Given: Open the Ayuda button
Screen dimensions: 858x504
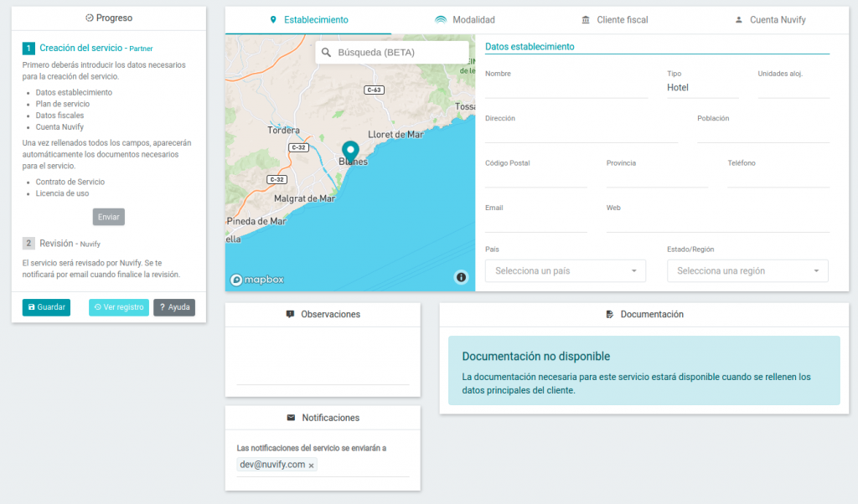Looking at the screenshot, I should coord(174,307).
